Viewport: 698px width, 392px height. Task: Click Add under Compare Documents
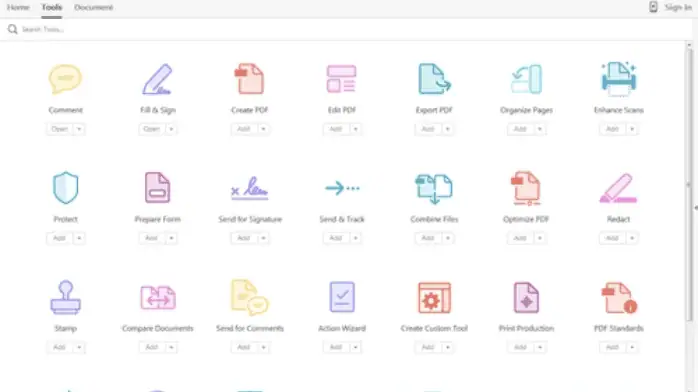[x=152, y=347]
